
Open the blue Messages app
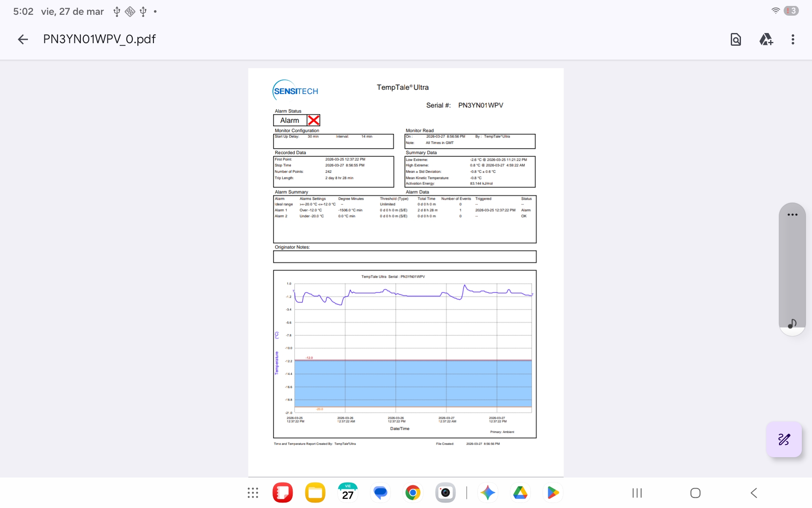pyautogui.click(x=380, y=493)
